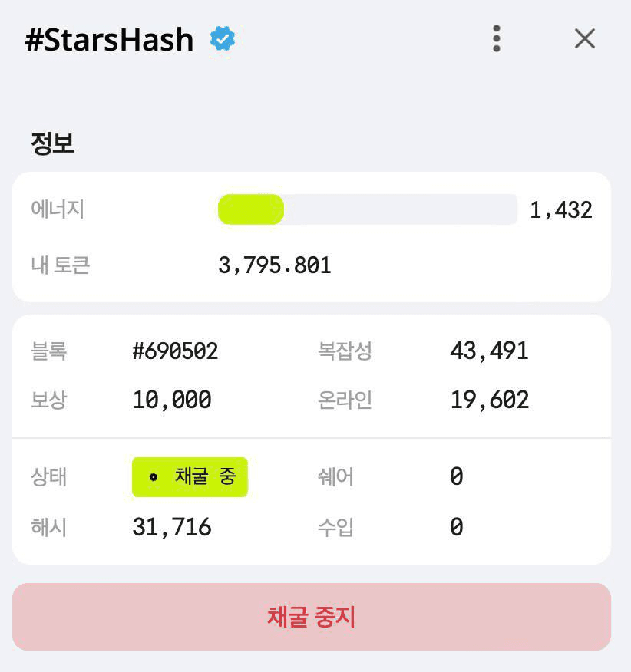
Task: Click the black dot in mining badge
Action: coord(153,477)
